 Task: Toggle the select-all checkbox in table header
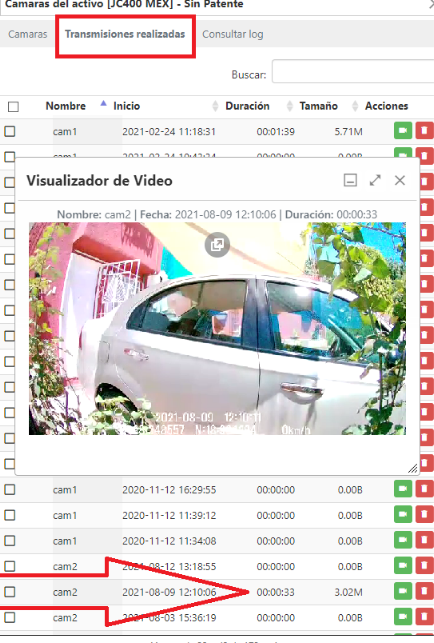click(13, 107)
